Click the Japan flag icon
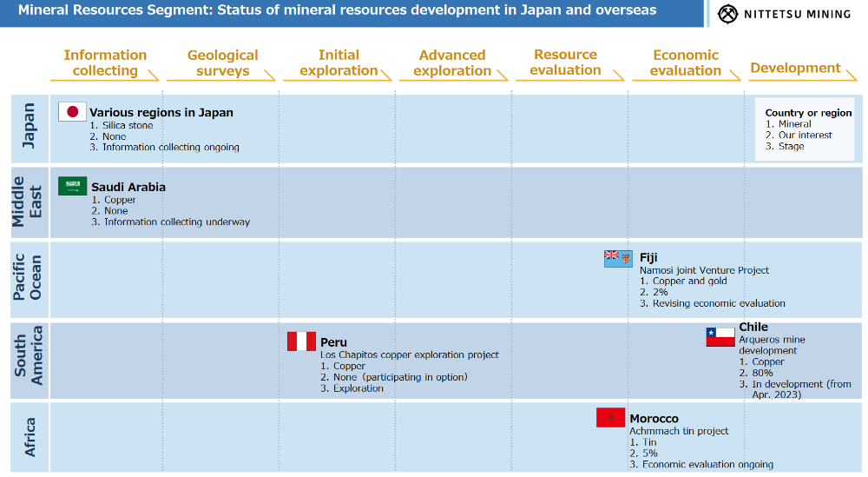 click(72, 112)
